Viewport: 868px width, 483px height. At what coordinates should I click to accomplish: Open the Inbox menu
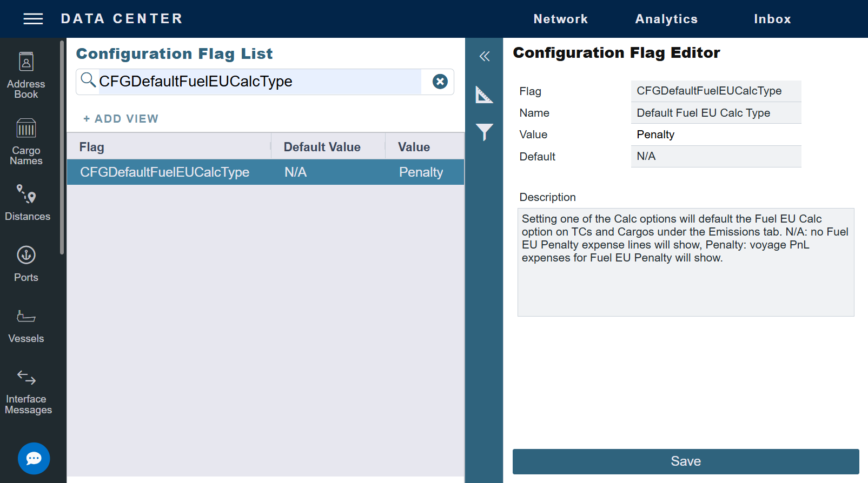772,19
